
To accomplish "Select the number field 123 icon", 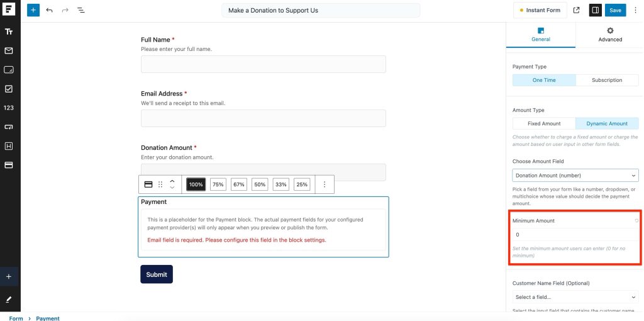I will point(9,108).
